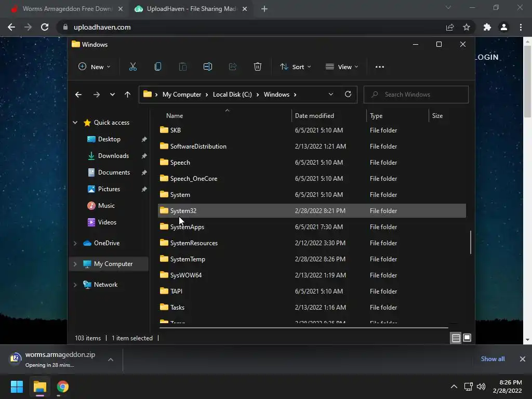
Task: Switch to large thumbnails view icon
Action: 467,338
